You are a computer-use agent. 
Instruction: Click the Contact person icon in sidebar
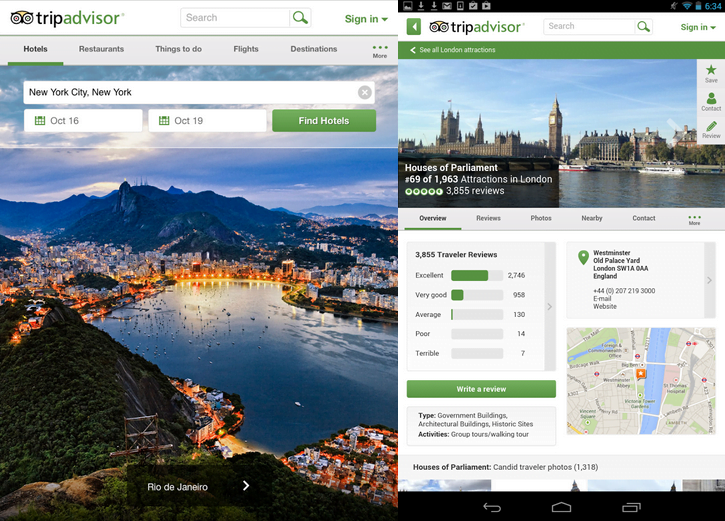click(x=711, y=101)
